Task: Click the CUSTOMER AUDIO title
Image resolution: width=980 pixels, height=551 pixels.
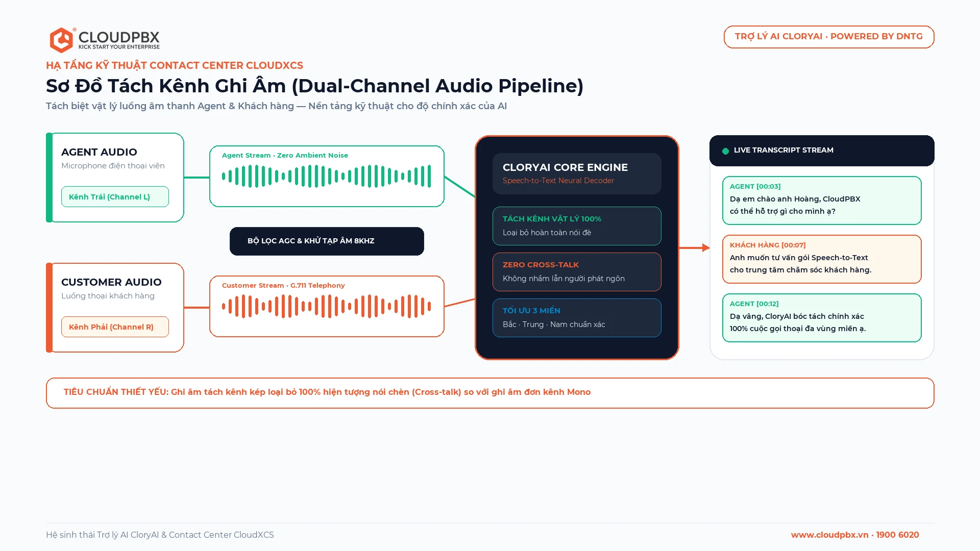Action: coord(111,282)
